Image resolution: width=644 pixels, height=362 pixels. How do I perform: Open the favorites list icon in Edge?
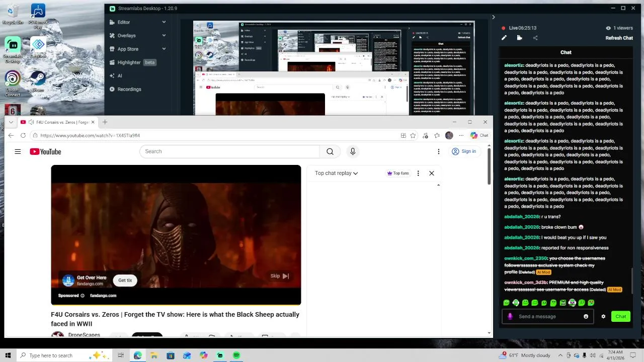[x=437, y=135]
